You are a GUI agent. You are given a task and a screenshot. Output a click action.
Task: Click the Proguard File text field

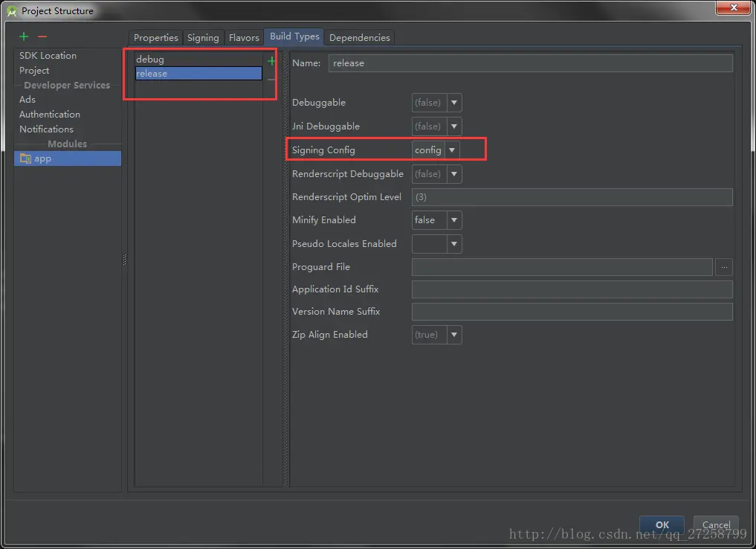click(x=562, y=267)
